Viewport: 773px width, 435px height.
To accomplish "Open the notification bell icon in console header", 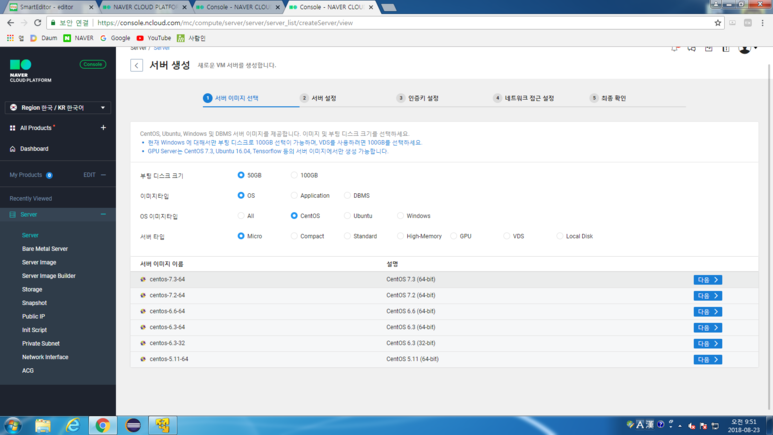I will click(x=675, y=49).
